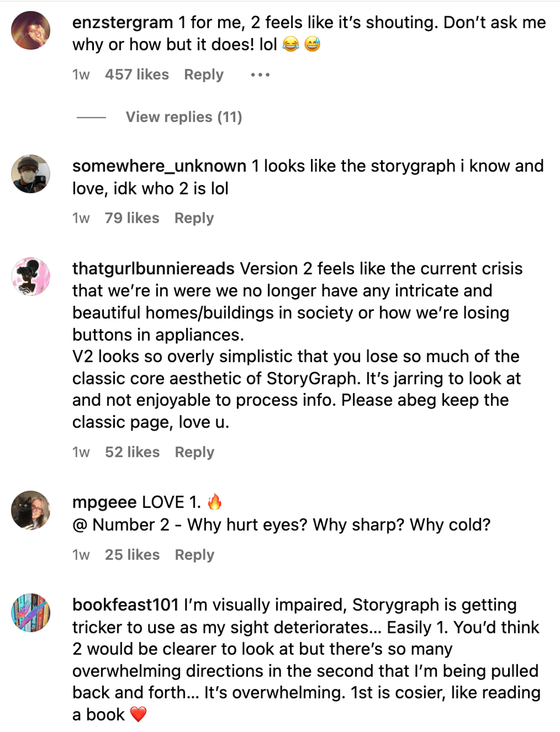
Task: Click bookfeast101's bookshelf avatar
Action: (30, 612)
